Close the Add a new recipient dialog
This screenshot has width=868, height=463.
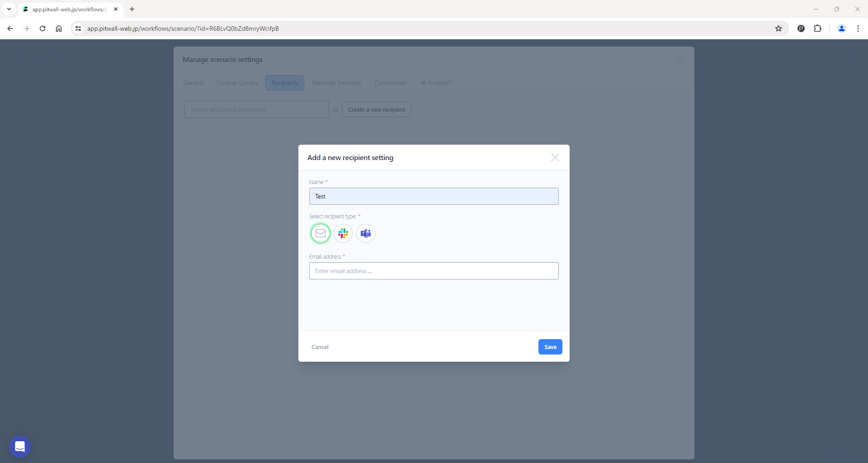[x=555, y=157]
